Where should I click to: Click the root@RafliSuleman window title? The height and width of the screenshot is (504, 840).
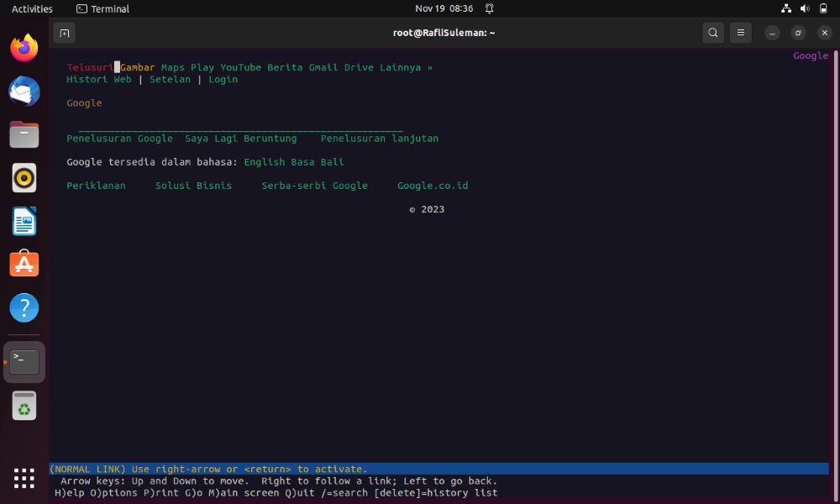(444, 33)
